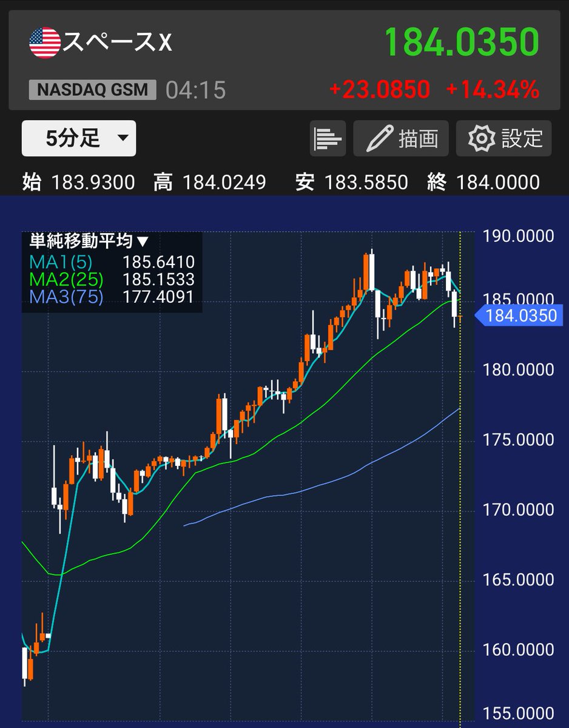Select the MA3(75) legend entry
This screenshot has height=728, width=569.
[x=66, y=297]
